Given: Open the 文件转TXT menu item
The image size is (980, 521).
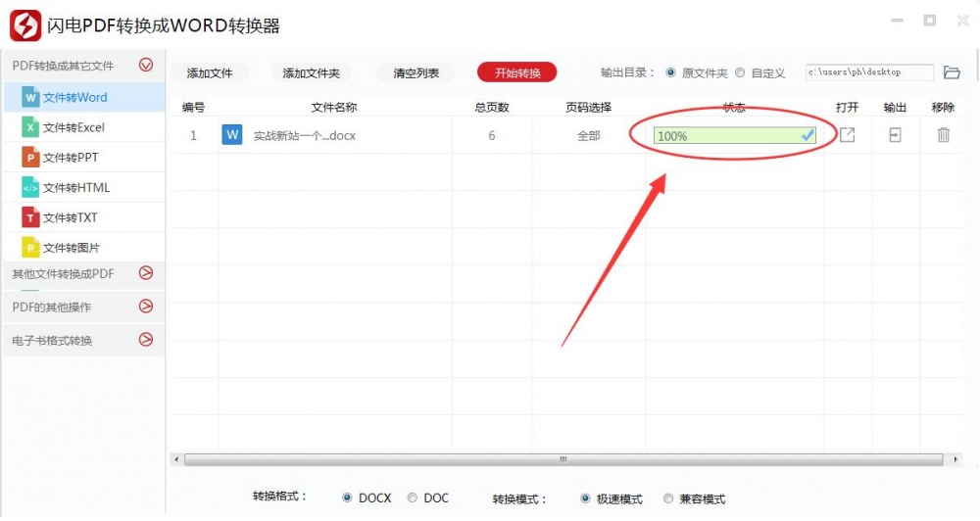Looking at the screenshot, I should pyautogui.click(x=84, y=217).
